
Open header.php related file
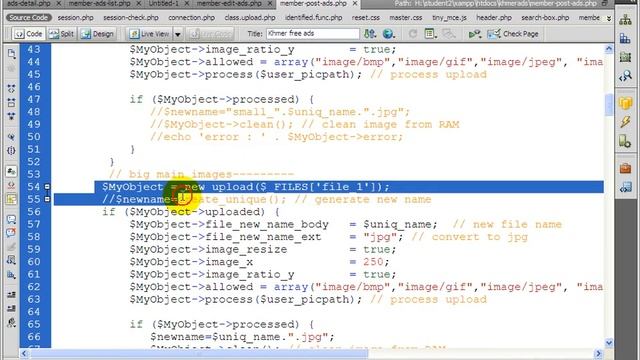(x=493, y=18)
